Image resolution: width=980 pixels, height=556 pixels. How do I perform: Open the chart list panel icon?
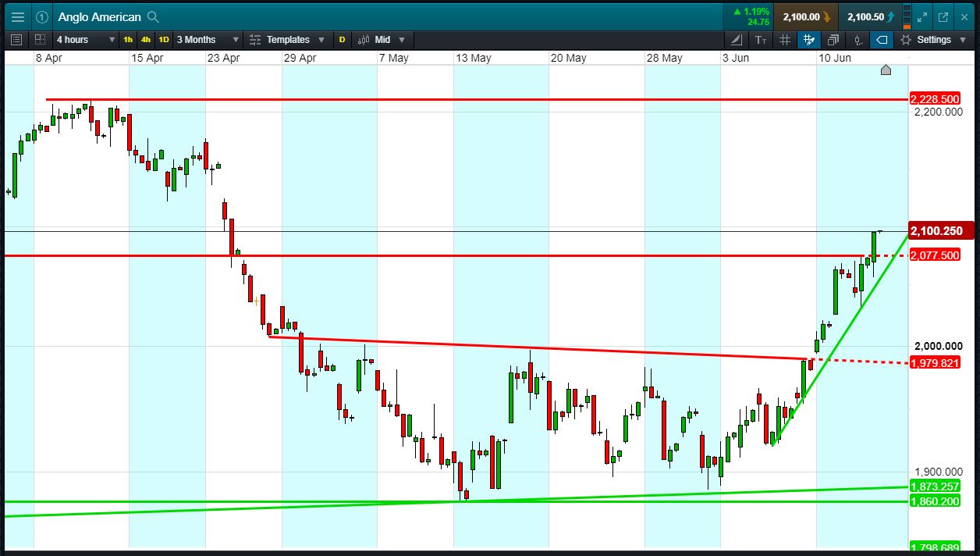pyautogui.click(x=17, y=40)
